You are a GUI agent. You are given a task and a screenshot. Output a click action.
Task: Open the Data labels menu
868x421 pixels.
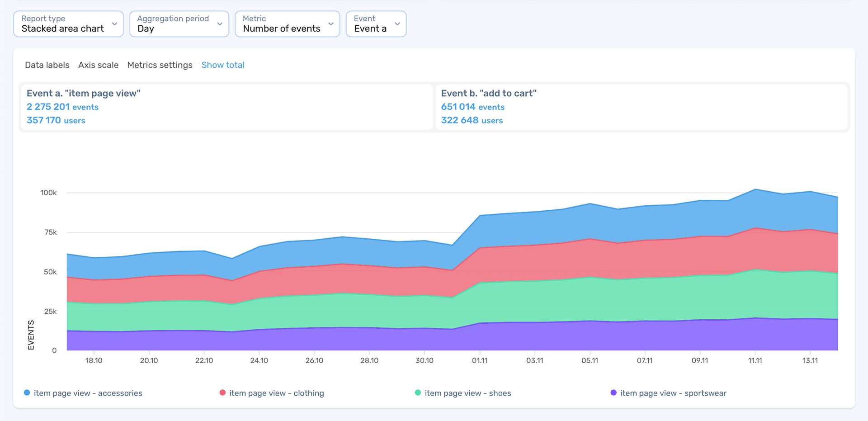47,65
